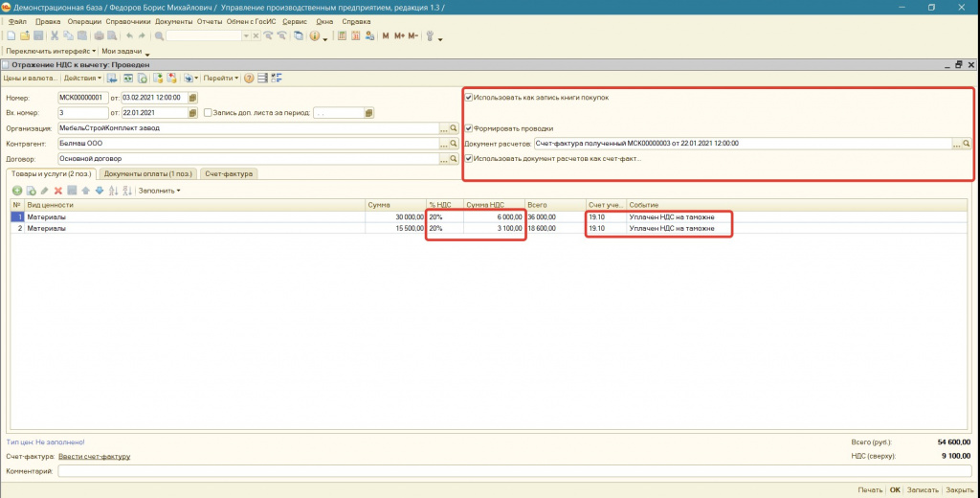Click the M- memory subtract icon

pyautogui.click(x=413, y=36)
